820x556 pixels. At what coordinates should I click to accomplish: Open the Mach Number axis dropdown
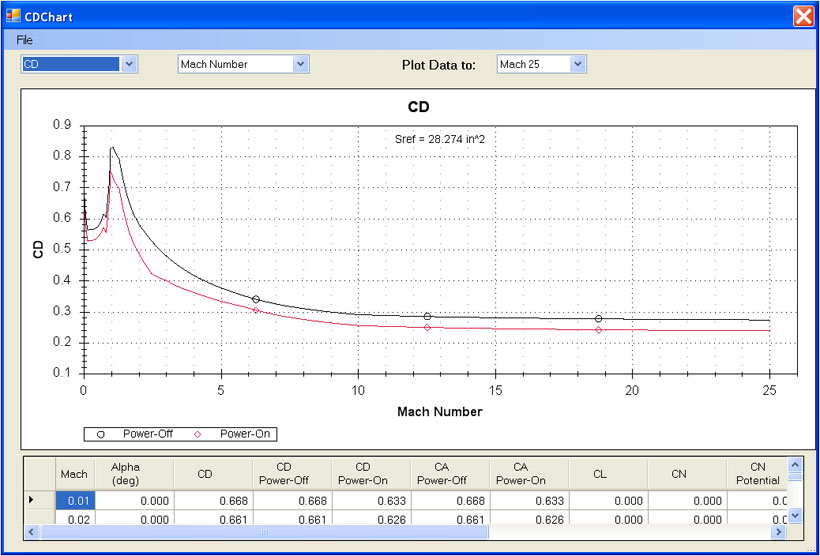click(x=300, y=64)
